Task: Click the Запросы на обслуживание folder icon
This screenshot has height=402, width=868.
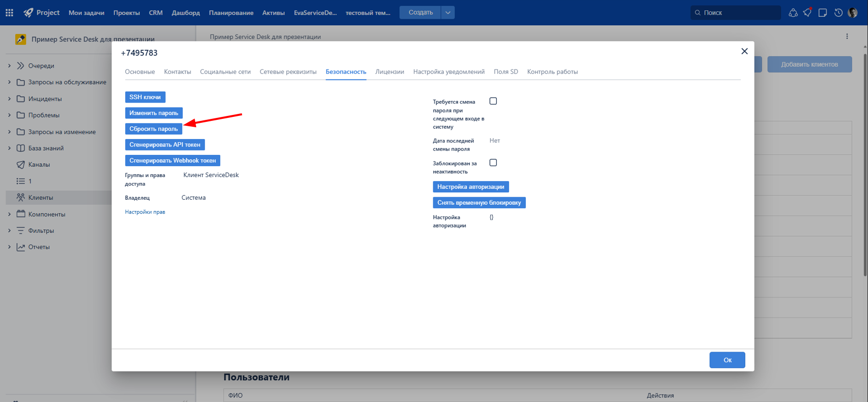Action: click(21, 82)
